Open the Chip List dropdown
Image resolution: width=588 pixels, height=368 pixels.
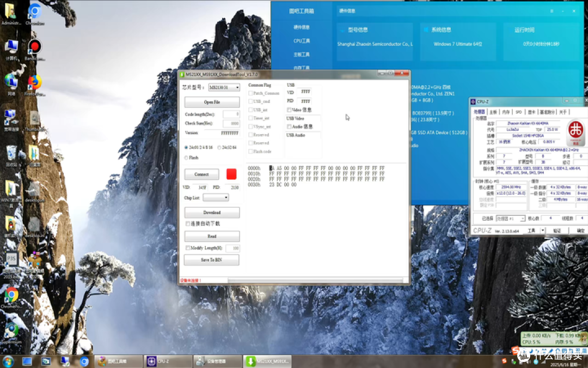pyautogui.click(x=216, y=197)
